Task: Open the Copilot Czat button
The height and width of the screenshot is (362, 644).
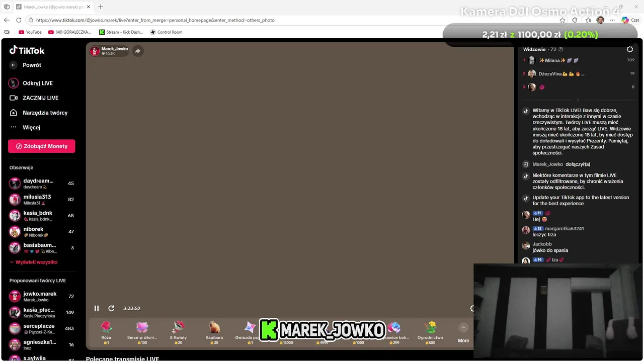Action: coord(630,20)
